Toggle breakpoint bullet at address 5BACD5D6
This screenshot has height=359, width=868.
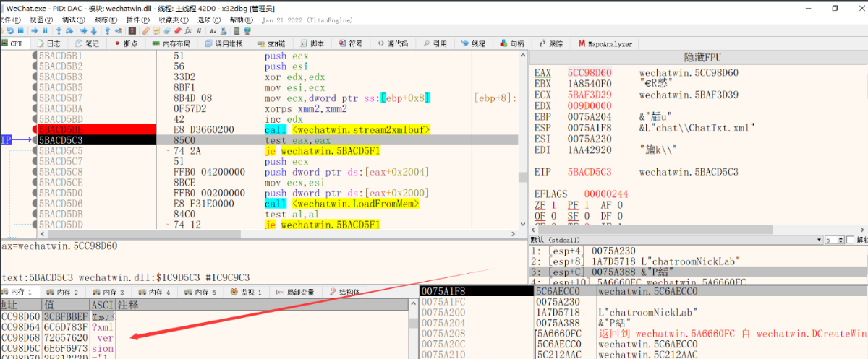point(34,204)
